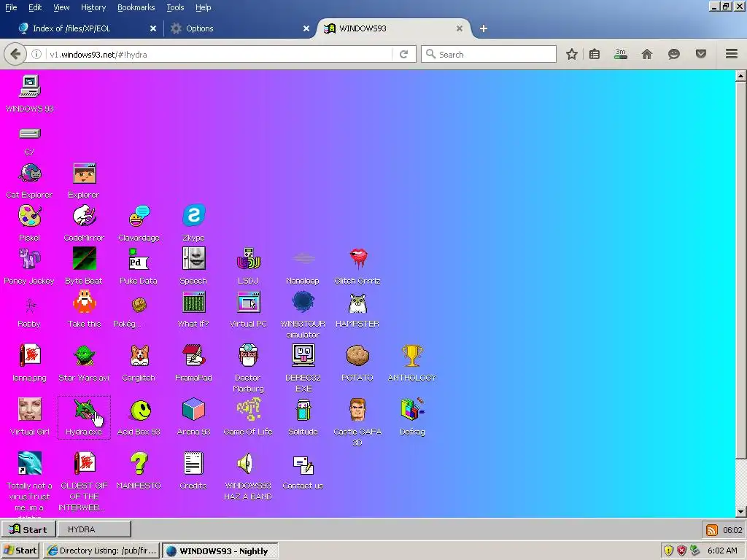Open the MANIFESTO question mark icon
747x560 pixels.
139,463
